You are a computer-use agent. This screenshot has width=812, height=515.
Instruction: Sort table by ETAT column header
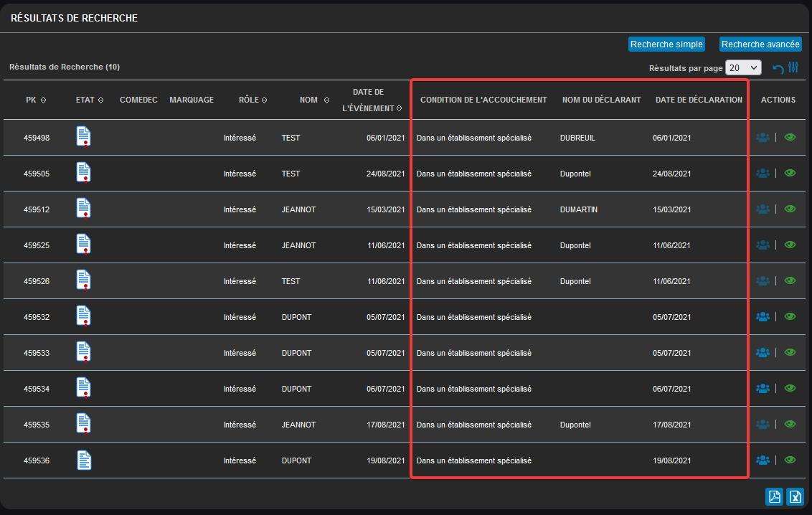pyautogui.click(x=100, y=100)
